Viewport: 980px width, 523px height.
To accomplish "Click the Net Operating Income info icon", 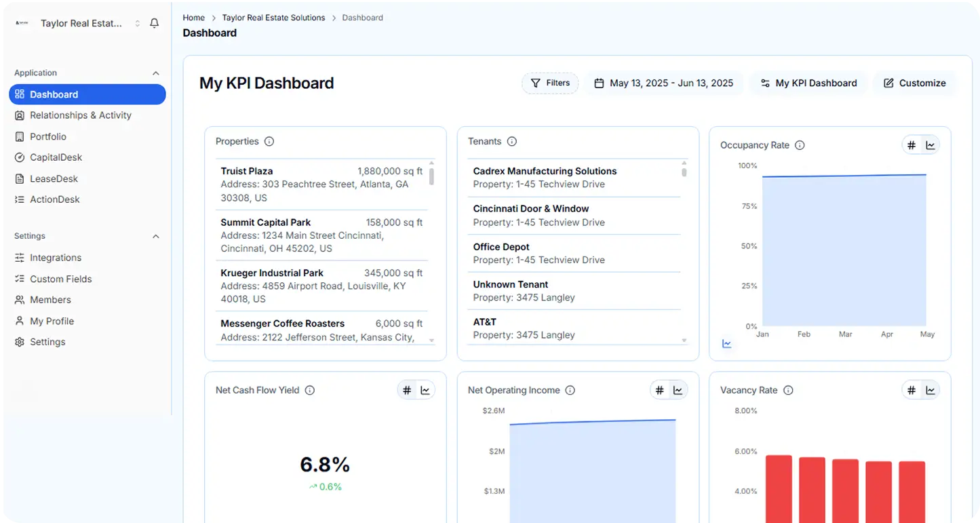I will [x=570, y=390].
